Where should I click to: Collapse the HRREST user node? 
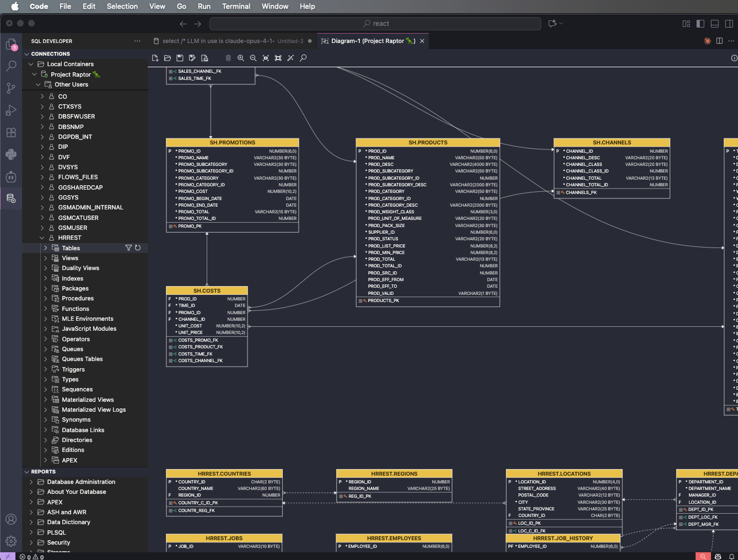(x=42, y=238)
